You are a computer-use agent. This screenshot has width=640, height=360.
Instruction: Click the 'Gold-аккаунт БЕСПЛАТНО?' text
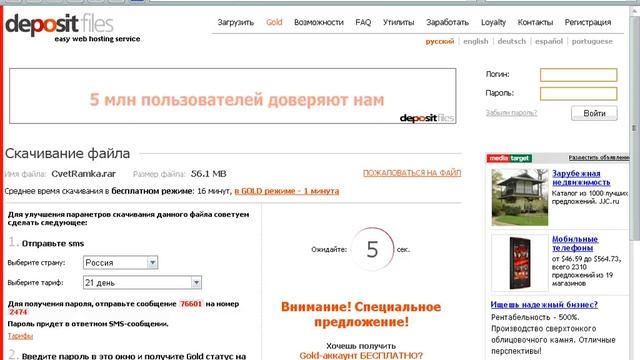coord(361,356)
